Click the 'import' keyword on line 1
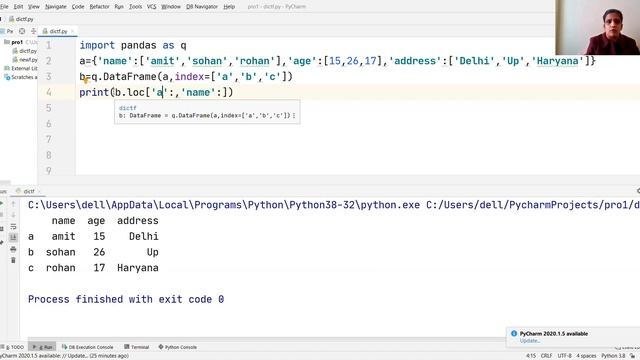 [97, 45]
